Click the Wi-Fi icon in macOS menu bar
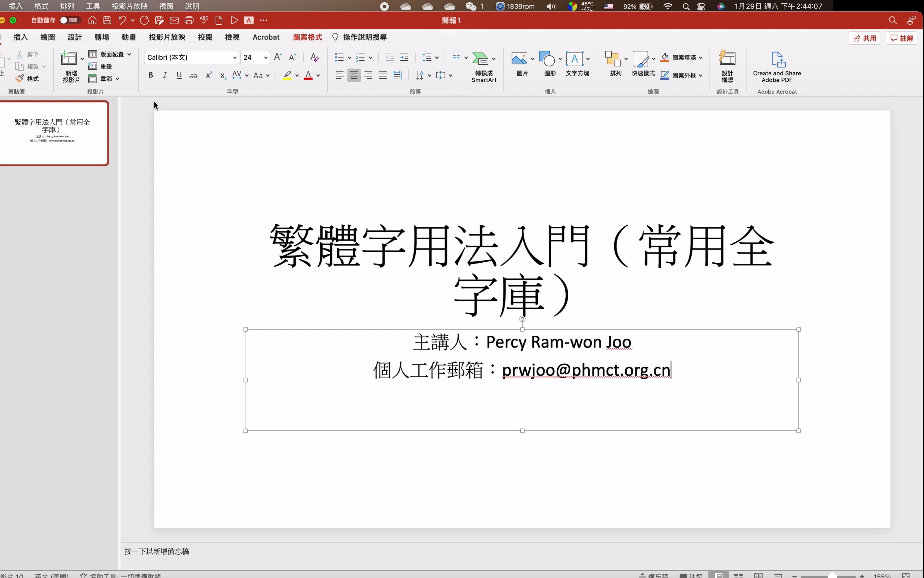 point(668,6)
